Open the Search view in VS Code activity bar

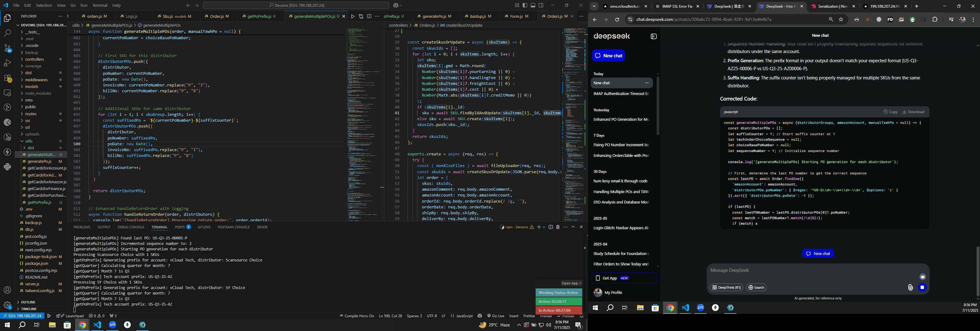(x=7, y=33)
